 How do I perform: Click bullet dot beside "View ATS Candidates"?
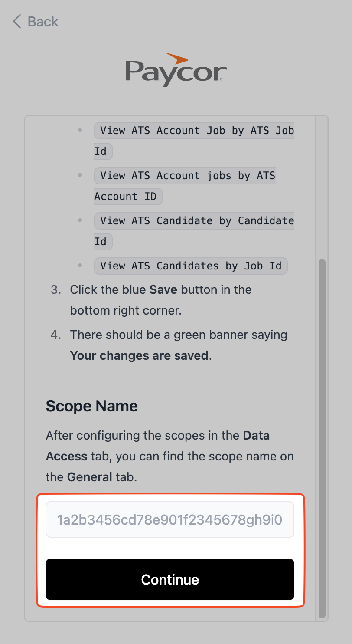[80, 265]
